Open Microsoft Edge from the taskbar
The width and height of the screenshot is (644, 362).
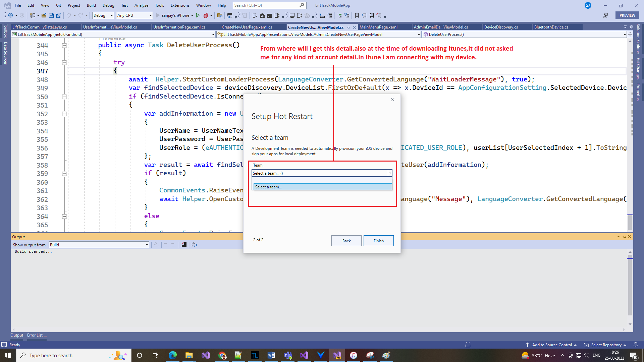pyautogui.click(x=173, y=355)
